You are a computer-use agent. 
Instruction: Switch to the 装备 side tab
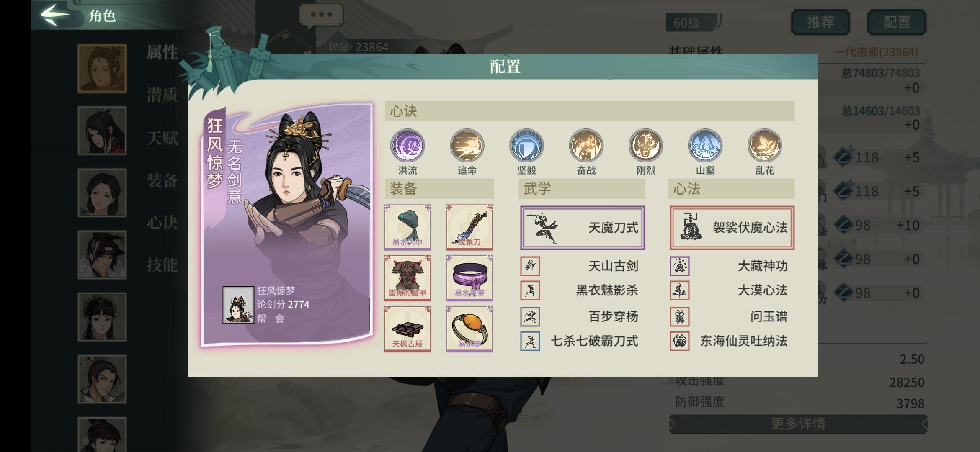162,180
